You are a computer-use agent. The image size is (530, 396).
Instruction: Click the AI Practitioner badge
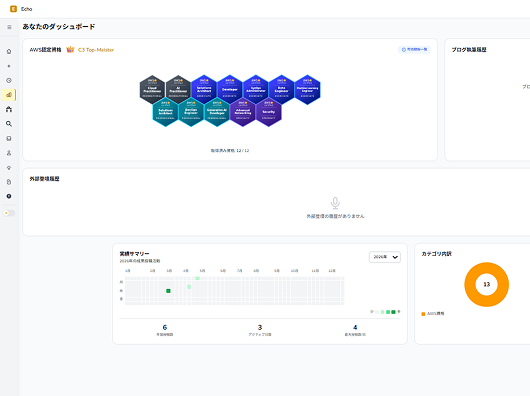click(178, 90)
